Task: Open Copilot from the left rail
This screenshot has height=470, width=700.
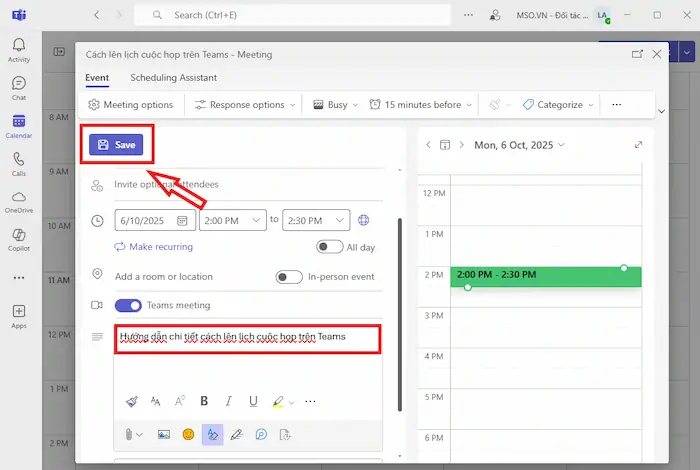Action: (19, 240)
